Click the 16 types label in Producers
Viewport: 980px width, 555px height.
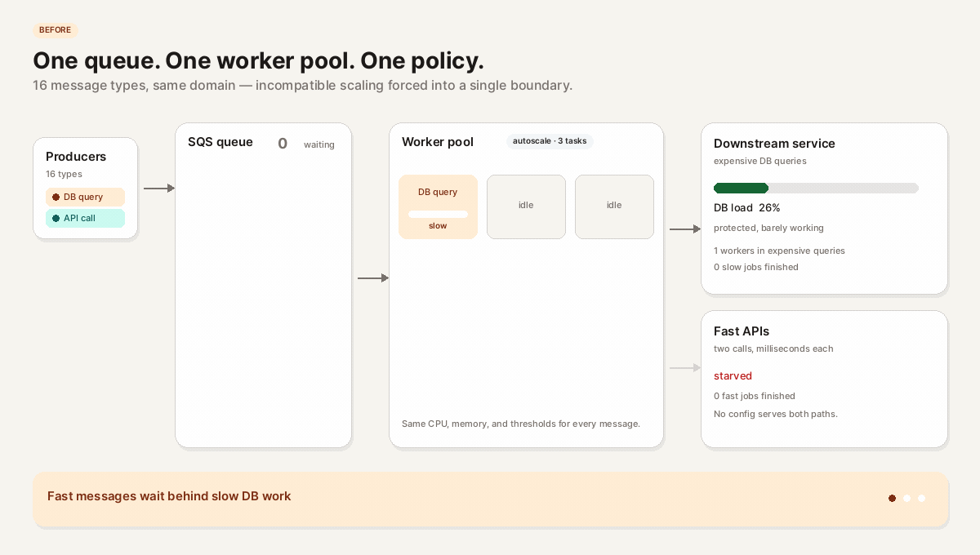click(64, 174)
